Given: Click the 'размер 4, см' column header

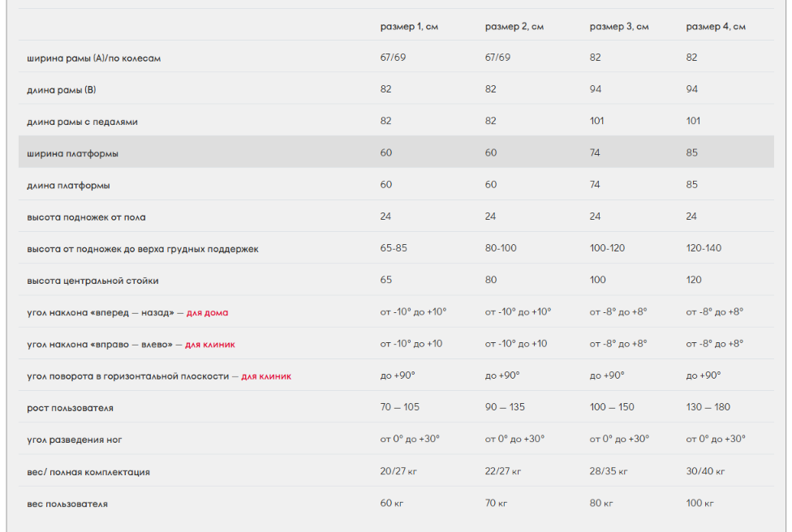Looking at the screenshot, I should (x=716, y=27).
